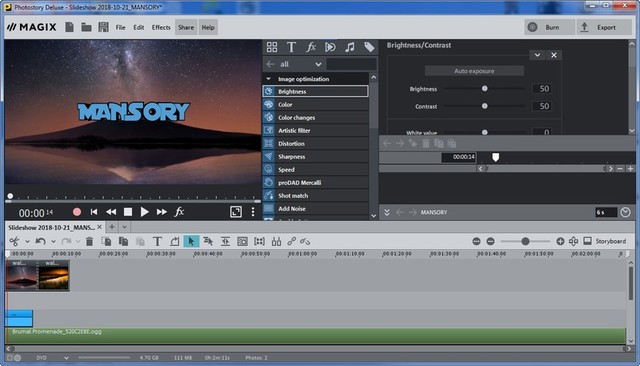The image size is (640, 366).
Task: Click the Burn button
Action: 549,27
